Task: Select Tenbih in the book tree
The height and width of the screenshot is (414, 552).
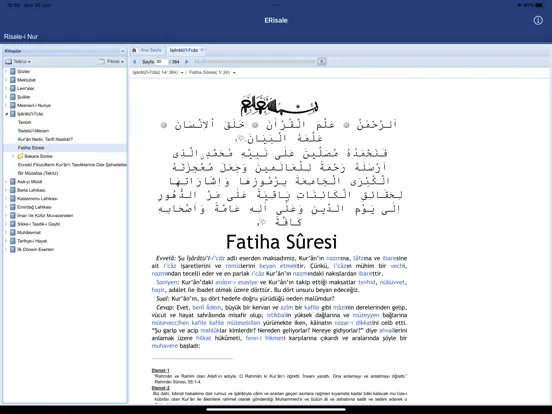Action: pos(25,122)
